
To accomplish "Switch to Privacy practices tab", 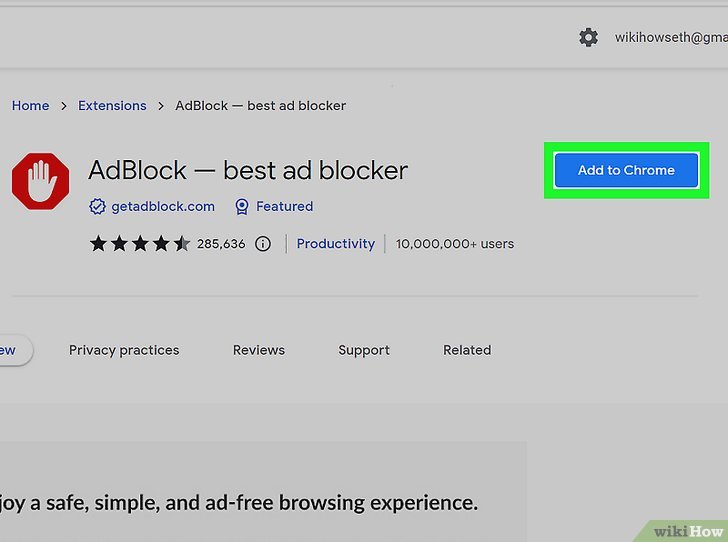I will tap(124, 350).
